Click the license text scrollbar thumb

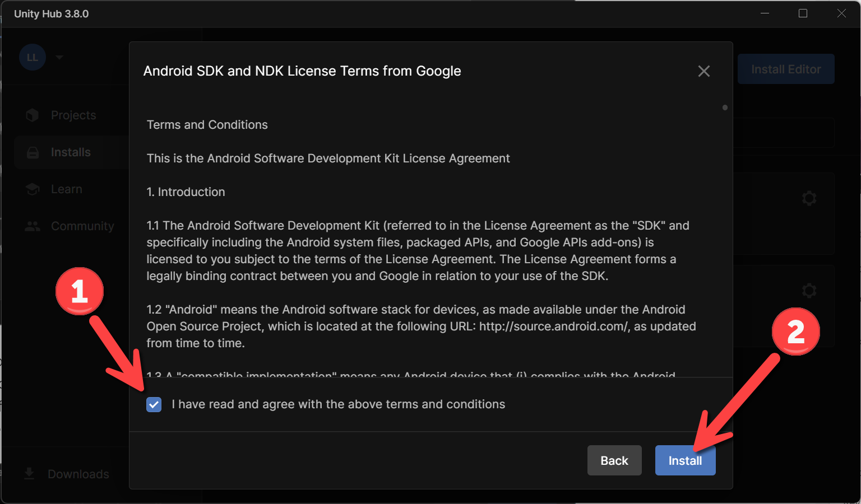(x=725, y=108)
